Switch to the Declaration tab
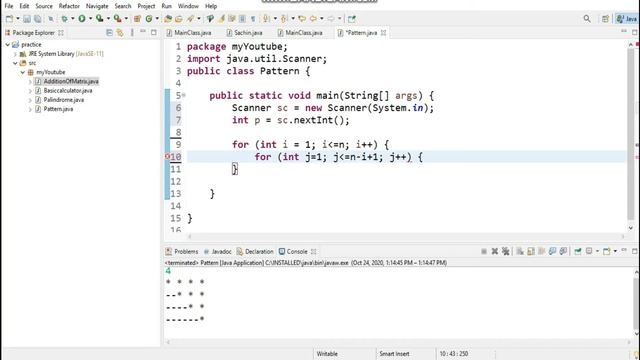The height and width of the screenshot is (360, 640). (x=255, y=251)
